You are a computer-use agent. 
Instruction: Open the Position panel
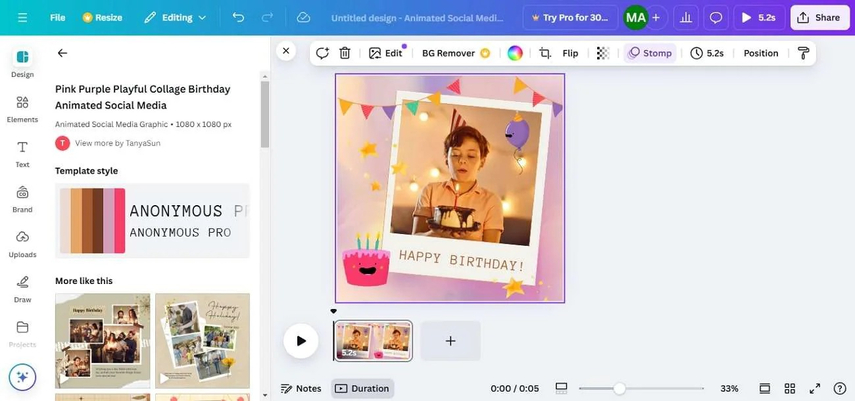tap(761, 53)
